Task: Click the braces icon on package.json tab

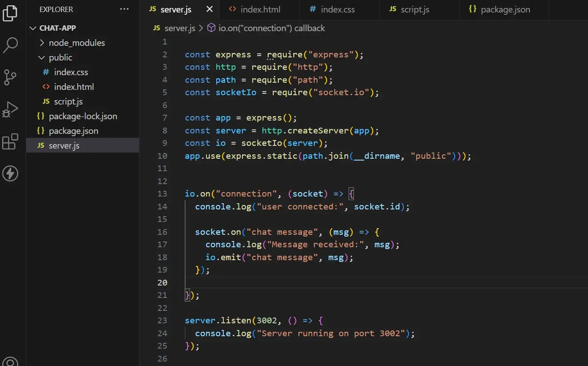Action: click(x=473, y=9)
